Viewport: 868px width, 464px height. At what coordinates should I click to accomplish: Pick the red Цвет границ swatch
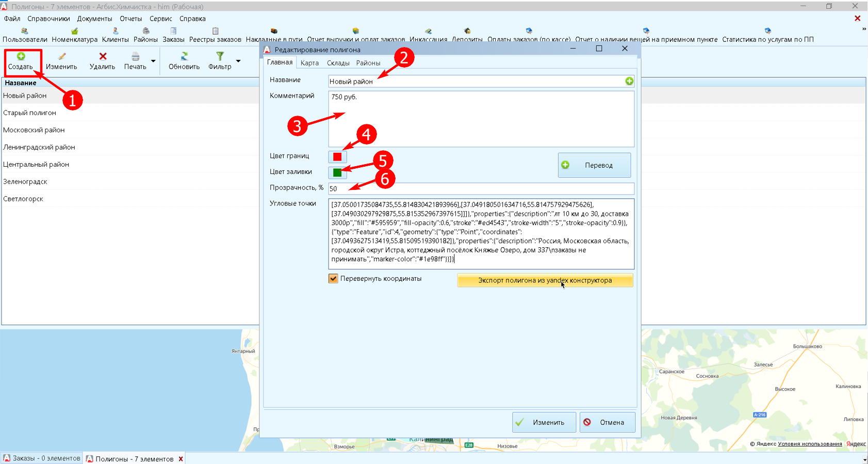(x=337, y=157)
